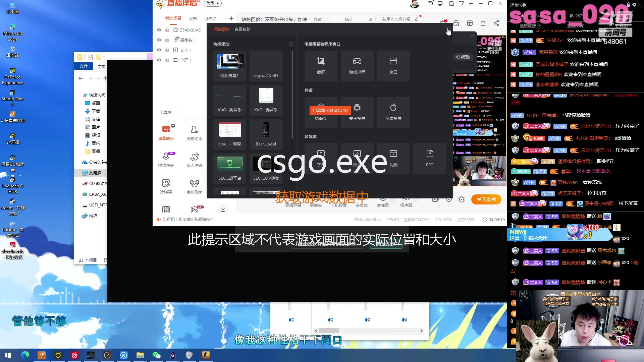Viewport: 644px width, 362px height.
Task: Toggle visibility of 全屏 1 source
Action: (x=159, y=60)
